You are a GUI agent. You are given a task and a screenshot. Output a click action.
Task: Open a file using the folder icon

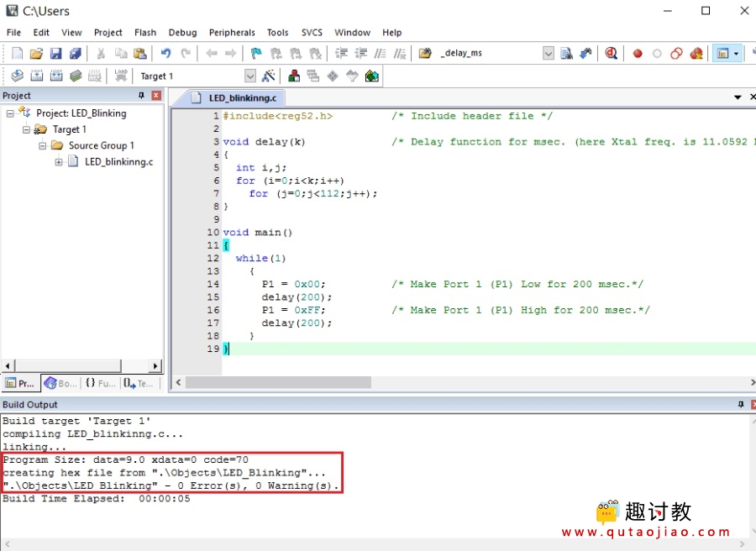click(x=37, y=53)
